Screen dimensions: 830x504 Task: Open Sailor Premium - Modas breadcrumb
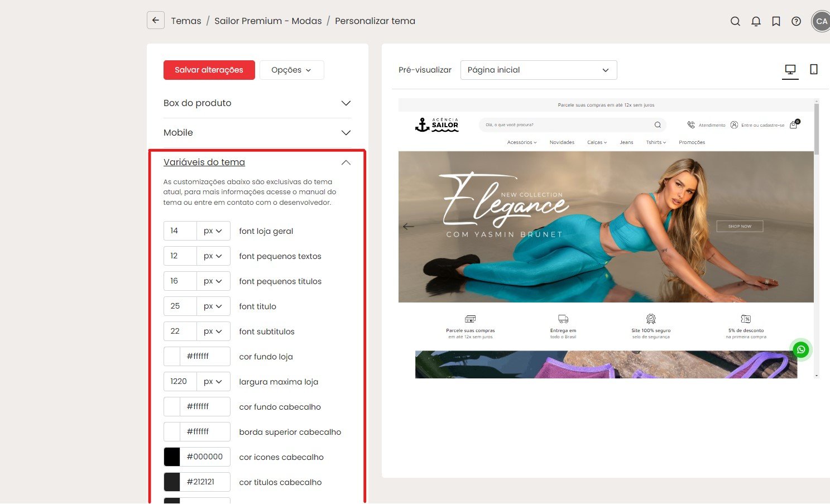(268, 21)
